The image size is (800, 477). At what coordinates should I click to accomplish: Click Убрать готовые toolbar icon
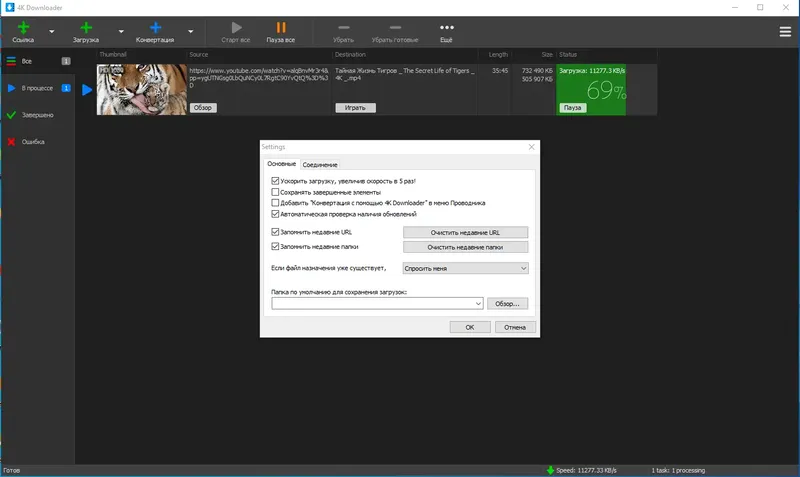[395, 28]
